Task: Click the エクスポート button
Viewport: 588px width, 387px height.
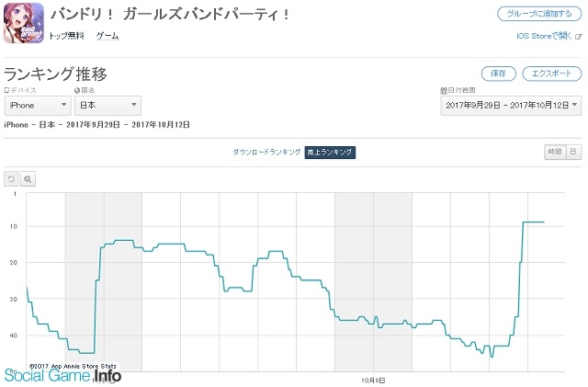Action: (x=551, y=74)
